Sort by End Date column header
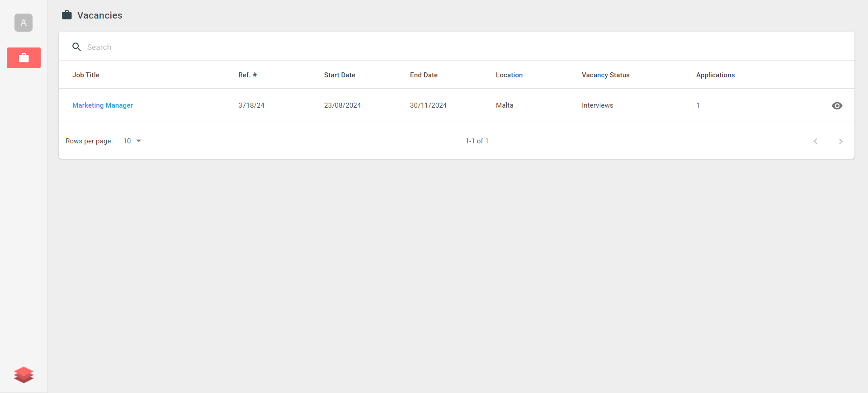868x393 pixels. pyautogui.click(x=424, y=75)
